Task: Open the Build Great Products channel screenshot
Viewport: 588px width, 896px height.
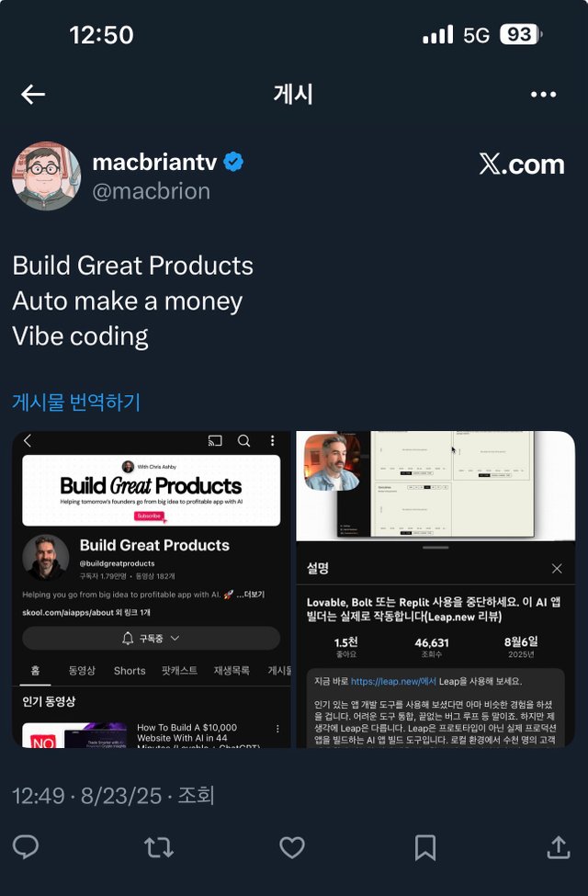Action: click(x=152, y=589)
